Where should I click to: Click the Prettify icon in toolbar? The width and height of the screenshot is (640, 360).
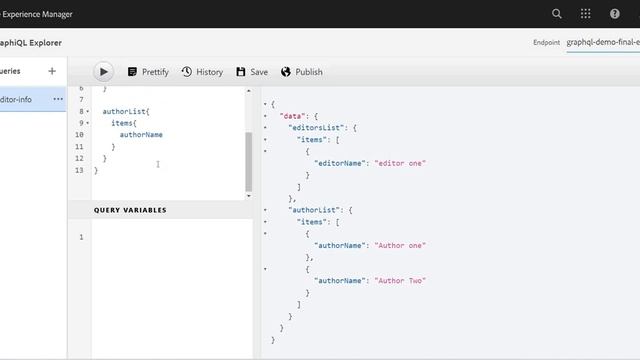[132, 72]
